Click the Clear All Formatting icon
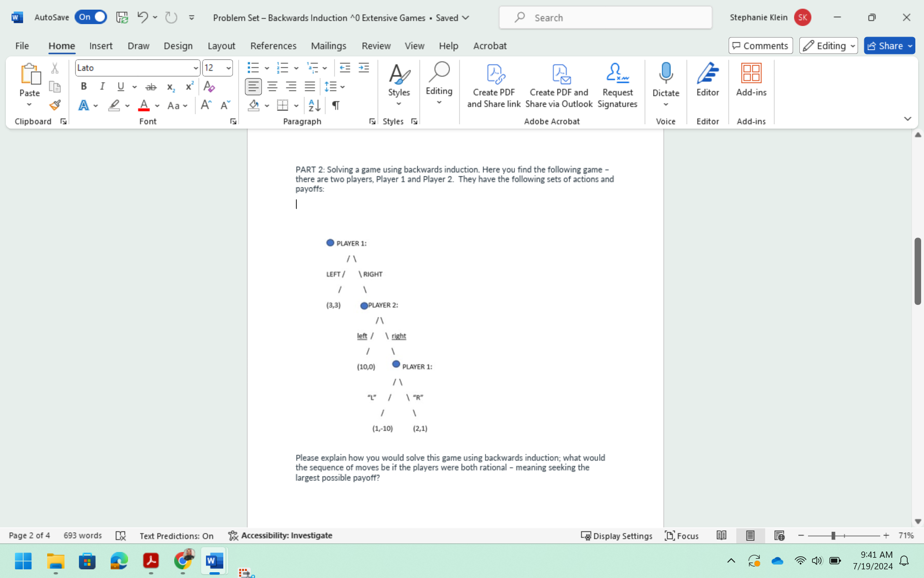 click(x=209, y=87)
